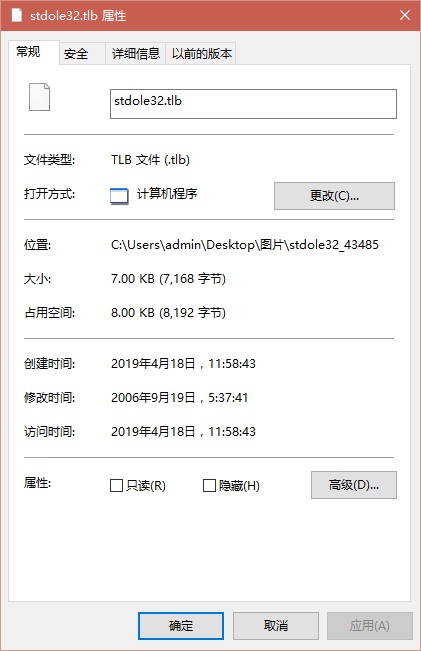Viewport: 421px width, 651px height.
Task: Open 高级(D)... advanced attributes
Action: pyautogui.click(x=354, y=485)
